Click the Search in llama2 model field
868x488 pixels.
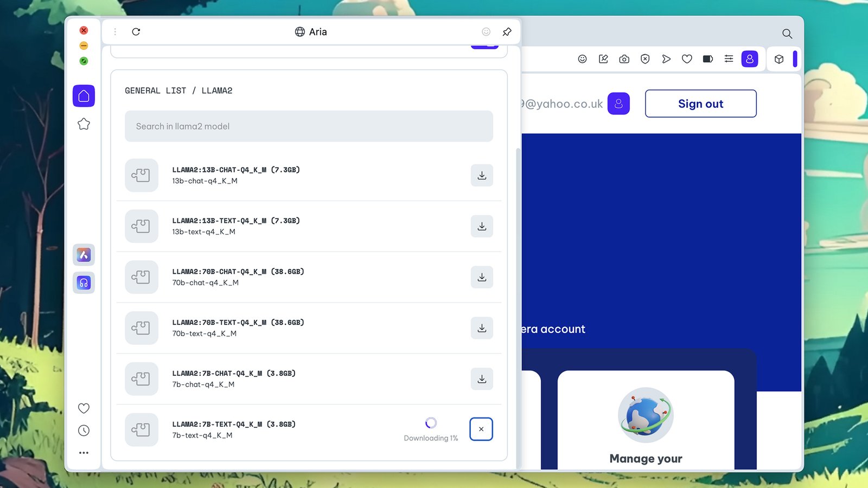pyautogui.click(x=309, y=126)
